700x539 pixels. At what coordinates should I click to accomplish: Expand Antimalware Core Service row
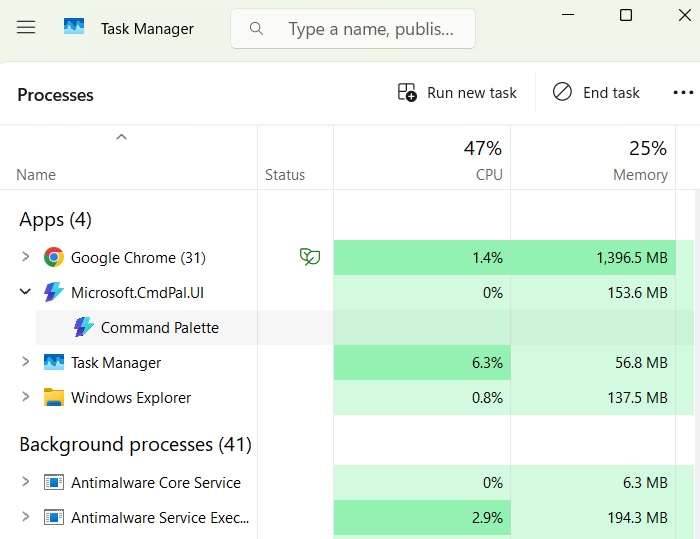tap(25, 481)
